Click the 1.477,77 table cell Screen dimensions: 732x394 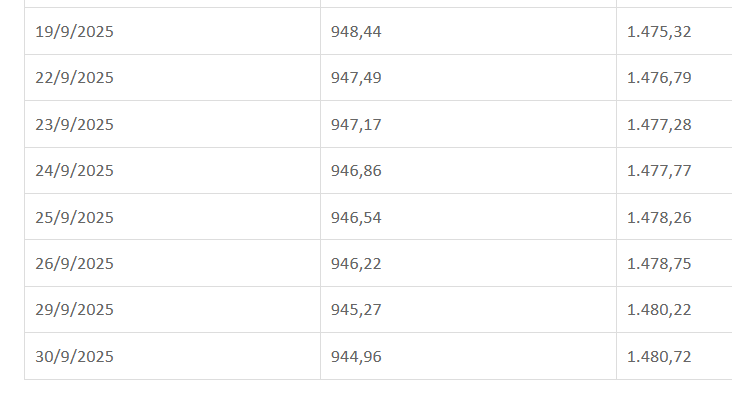(x=674, y=170)
